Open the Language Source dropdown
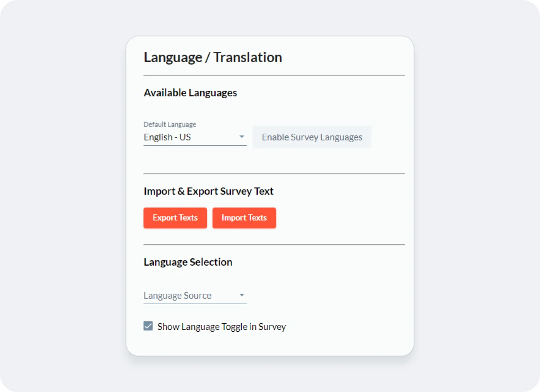Image resolution: width=540 pixels, height=392 pixels. [195, 296]
